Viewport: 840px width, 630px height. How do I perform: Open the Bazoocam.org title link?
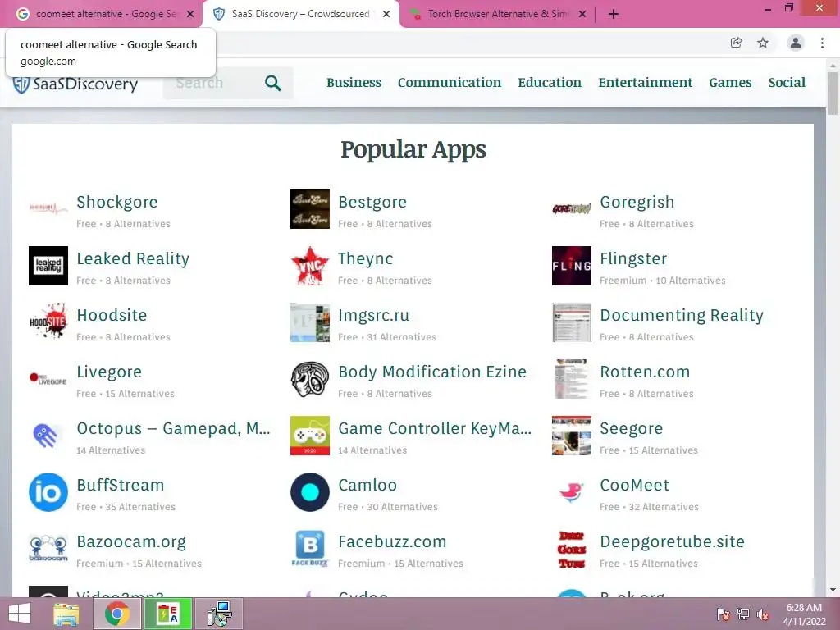pyautogui.click(x=131, y=542)
